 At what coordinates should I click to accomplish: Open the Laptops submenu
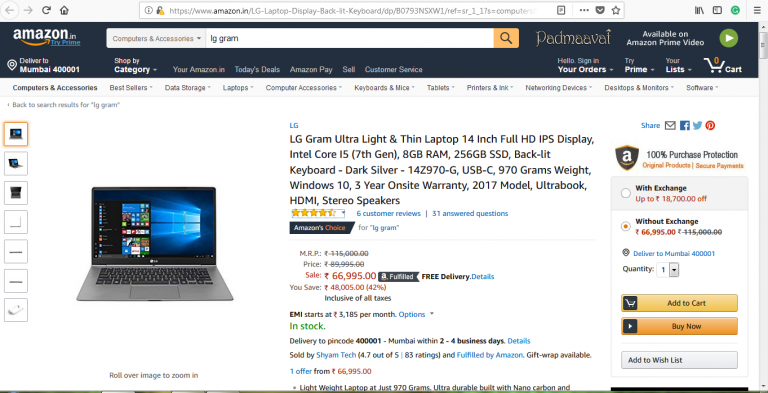(x=238, y=88)
